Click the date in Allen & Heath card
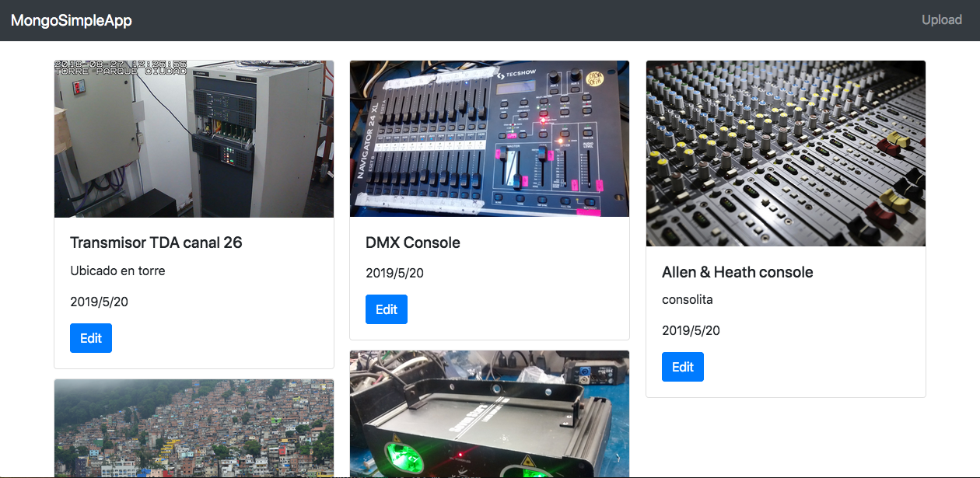Image resolution: width=980 pixels, height=478 pixels. click(x=691, y=330)
